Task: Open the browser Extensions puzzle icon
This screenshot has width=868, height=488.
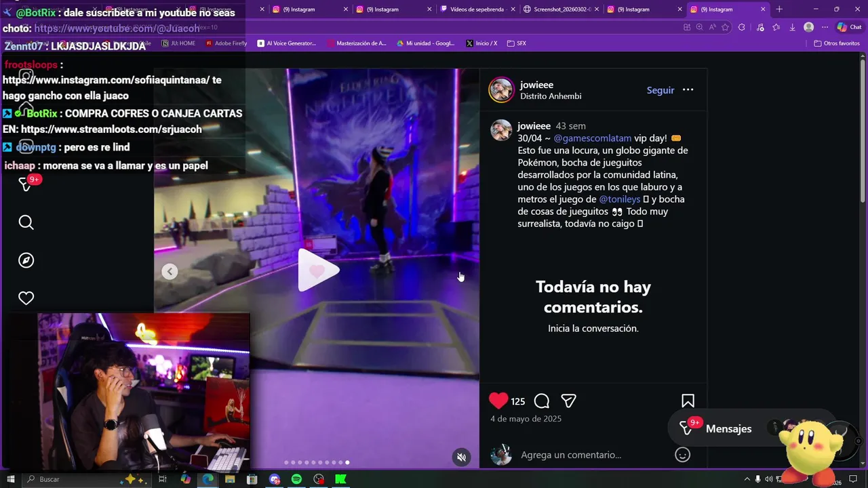Action: 741,27
